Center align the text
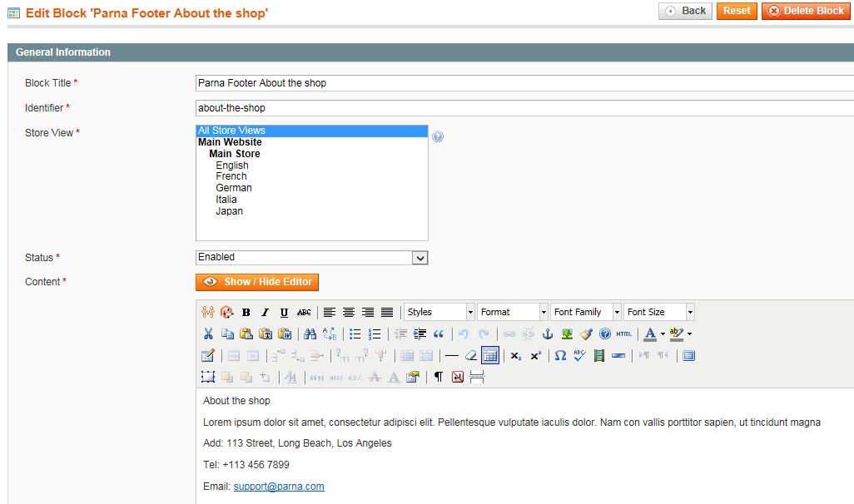 pyautogui.click(x=349, y=312)
